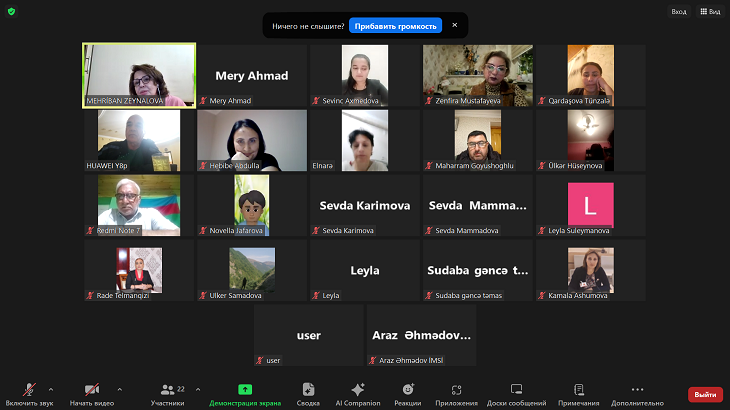Expand video options arrow beside camera

pos(120,389)
